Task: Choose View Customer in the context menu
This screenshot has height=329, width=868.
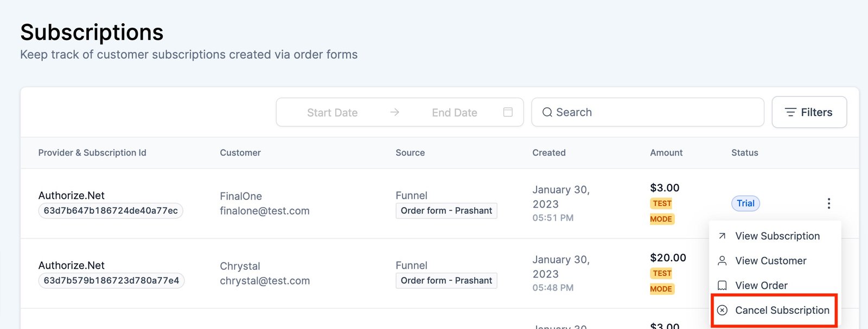Action: (770, 261)
